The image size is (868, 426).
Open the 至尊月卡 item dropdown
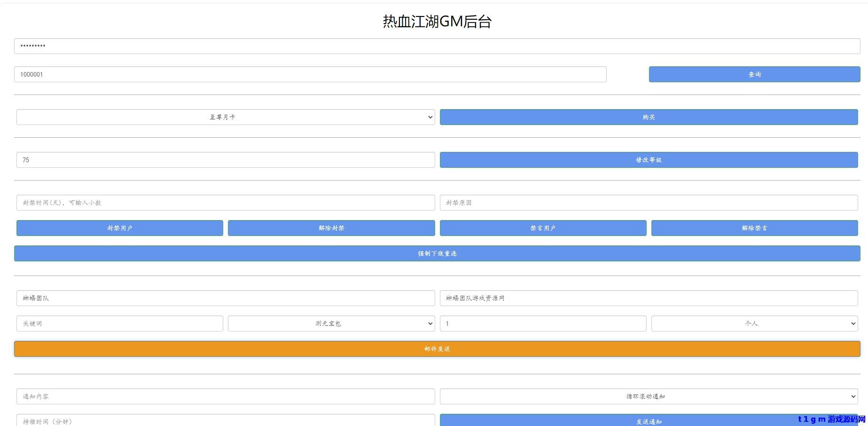(x=225, y=117)
